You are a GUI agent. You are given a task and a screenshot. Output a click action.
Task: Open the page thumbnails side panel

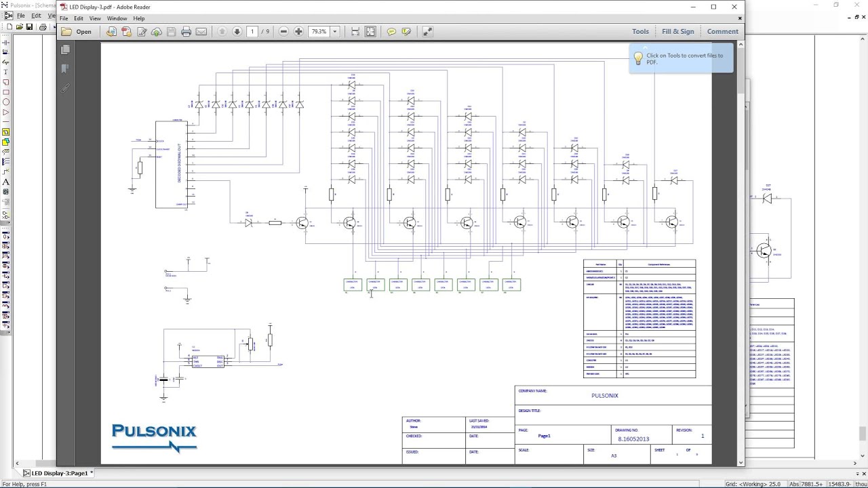click(x=65, y=49)
